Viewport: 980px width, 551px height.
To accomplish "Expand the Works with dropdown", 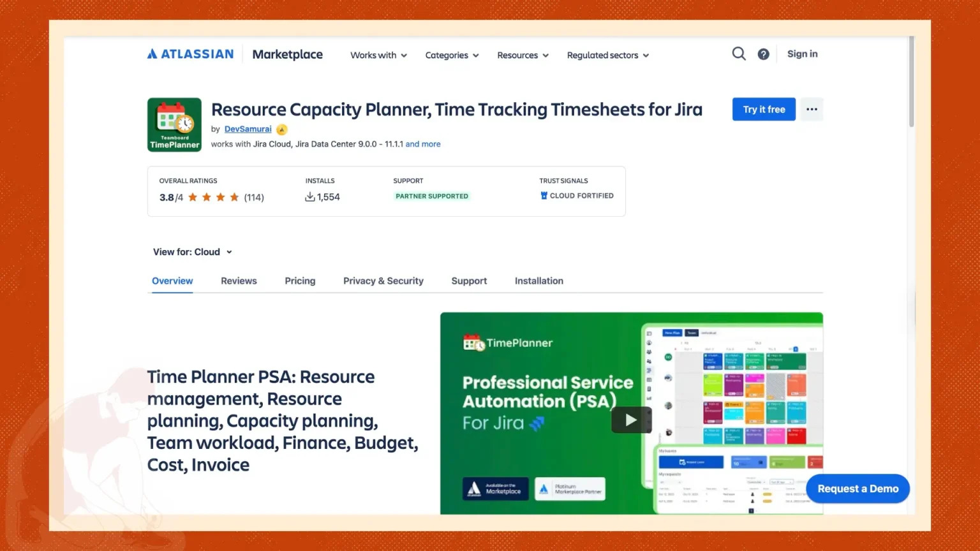I will tap(378, 55).
